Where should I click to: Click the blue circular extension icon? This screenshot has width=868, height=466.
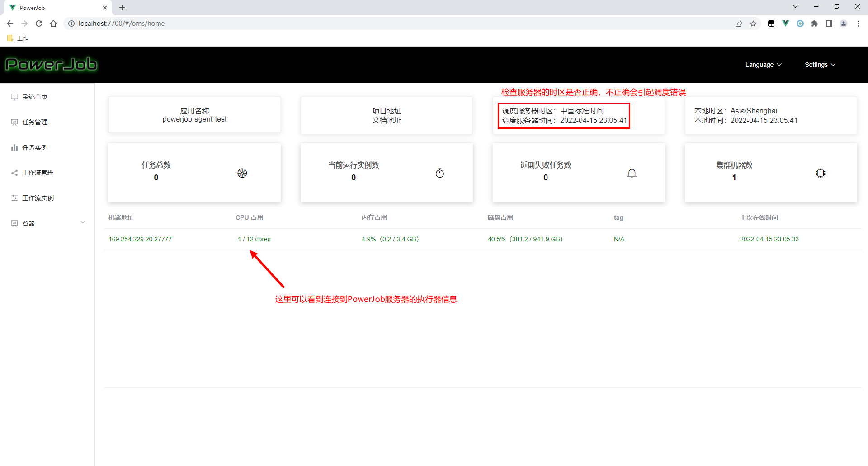tap(800, 24)
